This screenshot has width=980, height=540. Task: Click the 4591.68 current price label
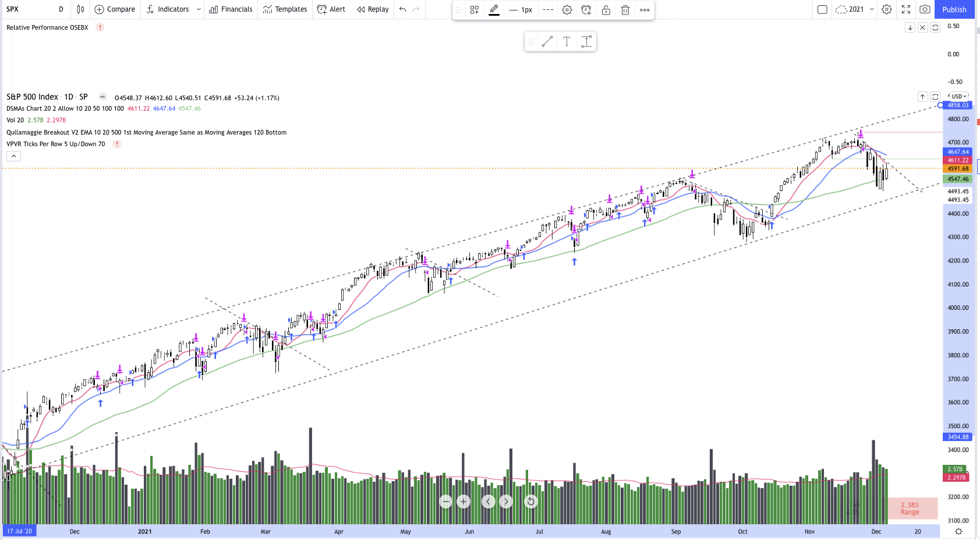point(958,169)
